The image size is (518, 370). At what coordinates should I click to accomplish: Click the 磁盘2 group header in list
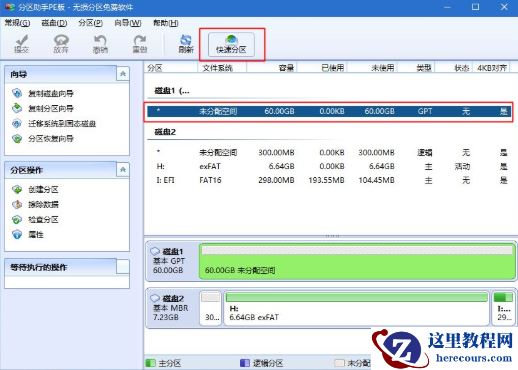coord(165,132)
